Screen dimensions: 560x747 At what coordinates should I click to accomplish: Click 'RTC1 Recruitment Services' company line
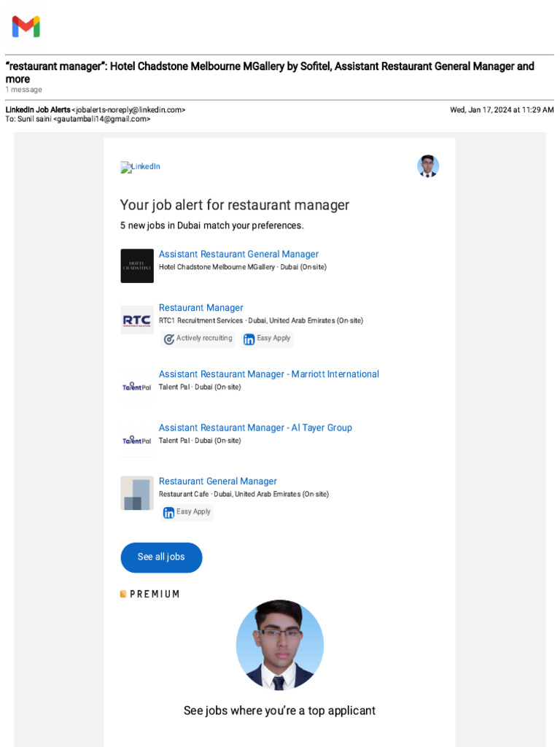click(261, 321)
